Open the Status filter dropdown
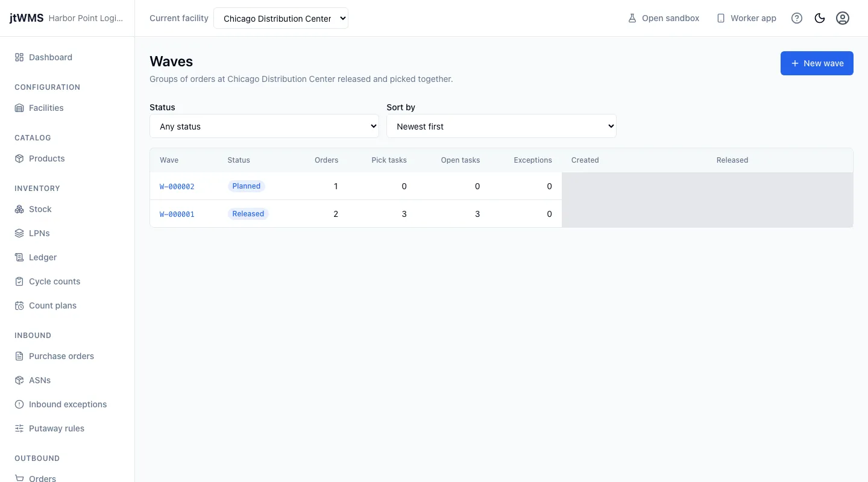The width and height of the screenshot is (868, 482). (264, 127)
